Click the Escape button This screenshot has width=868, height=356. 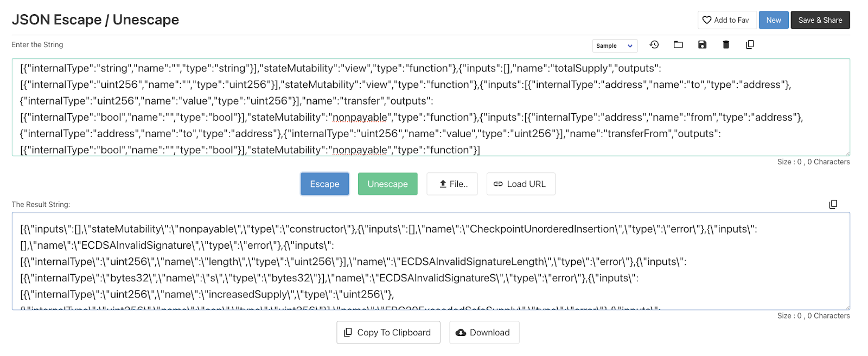click(324, 184)
